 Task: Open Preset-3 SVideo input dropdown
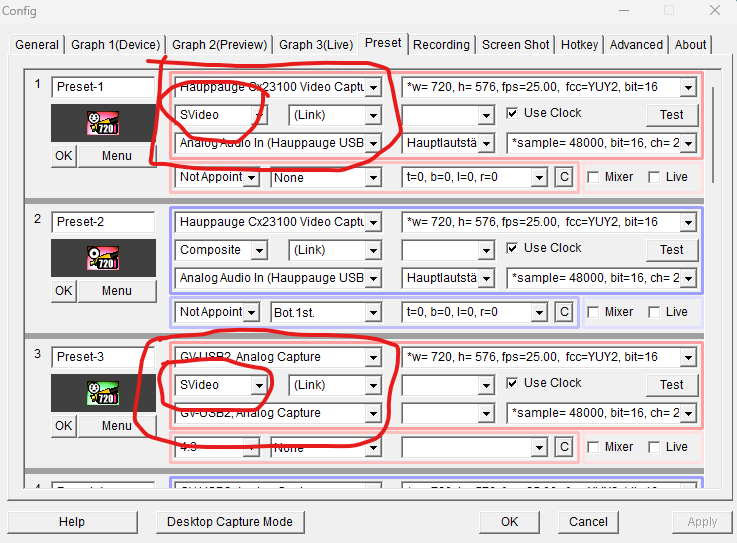tap(259, 385)
